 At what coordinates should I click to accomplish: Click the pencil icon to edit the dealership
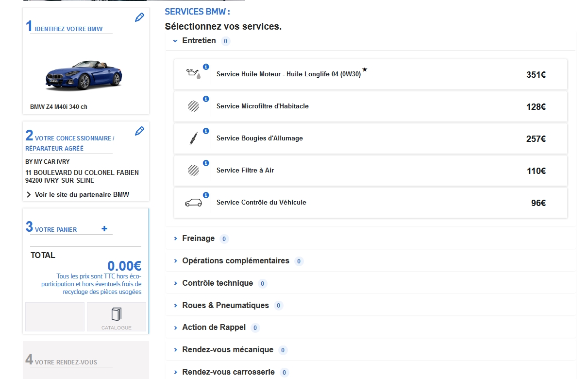pyautogui.click(x=139, y=131)
